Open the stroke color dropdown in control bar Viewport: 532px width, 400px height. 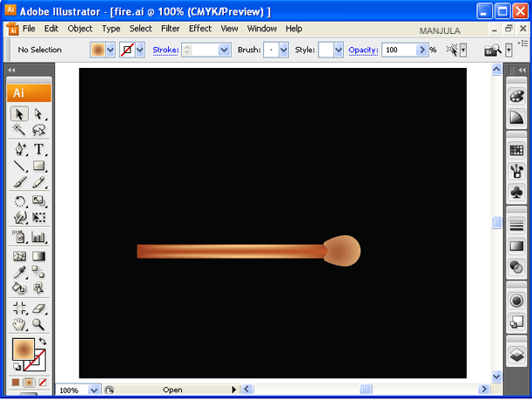[140, 51]
